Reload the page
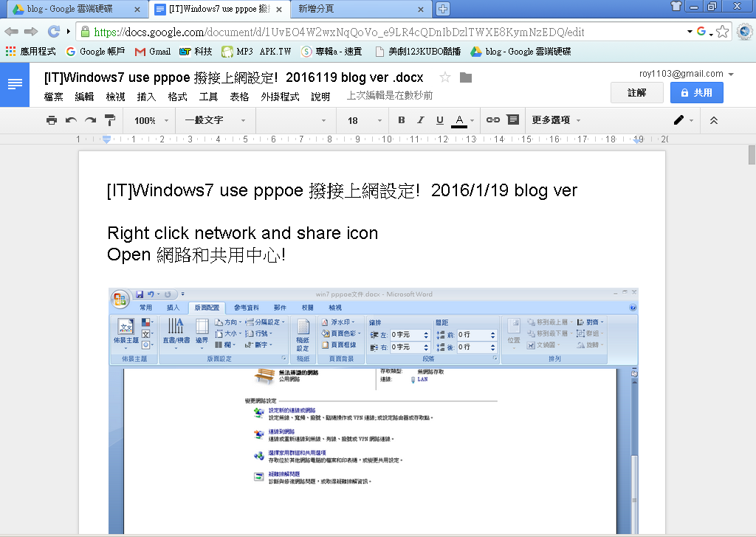The image size is (756, 537). point(53,32)
